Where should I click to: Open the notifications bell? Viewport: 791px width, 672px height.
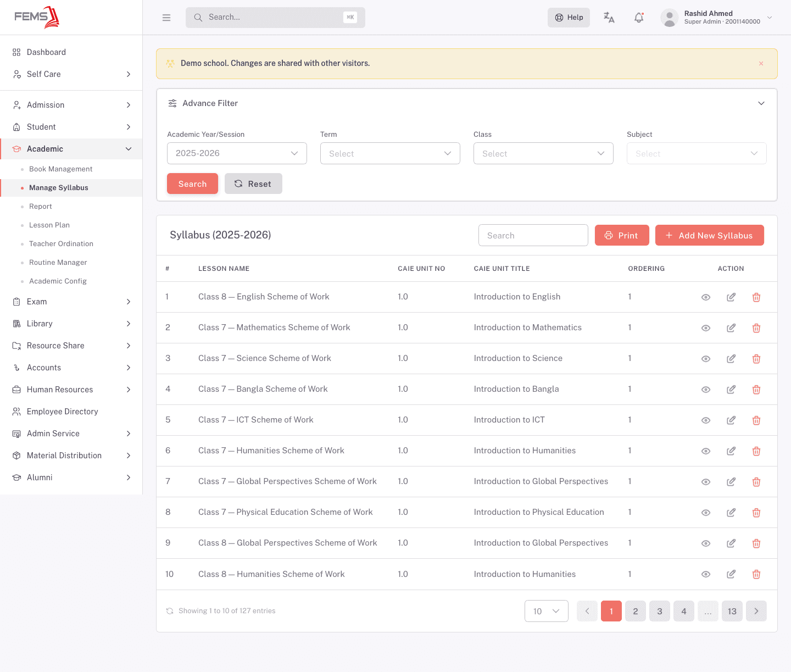(x=639, y=18)
